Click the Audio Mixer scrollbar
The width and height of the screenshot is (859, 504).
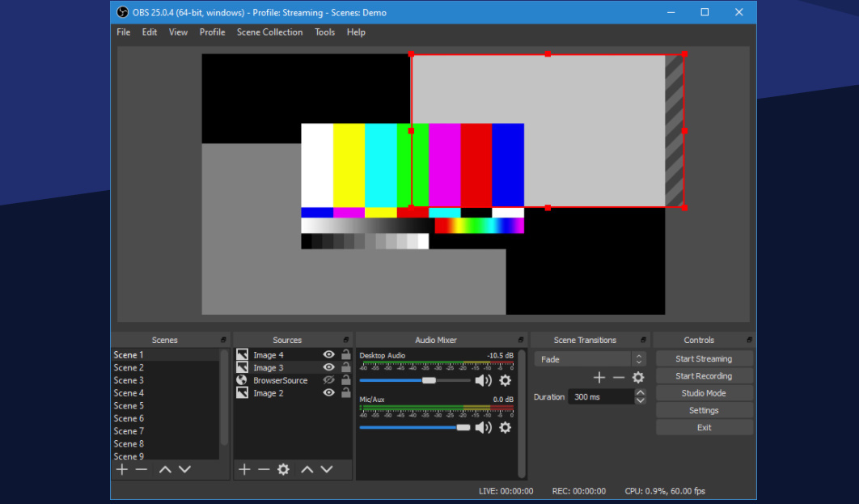pyautogui.click(x=522, y=413)
